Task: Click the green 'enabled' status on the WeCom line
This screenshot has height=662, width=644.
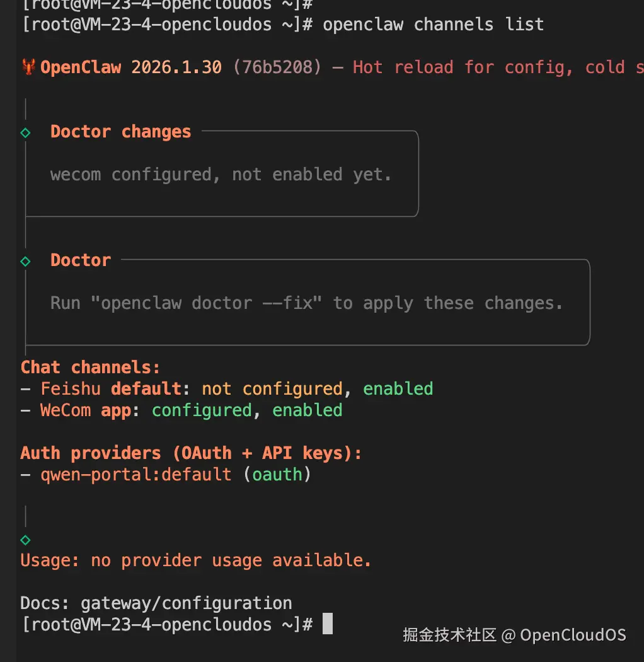Action: click(307, 410)
